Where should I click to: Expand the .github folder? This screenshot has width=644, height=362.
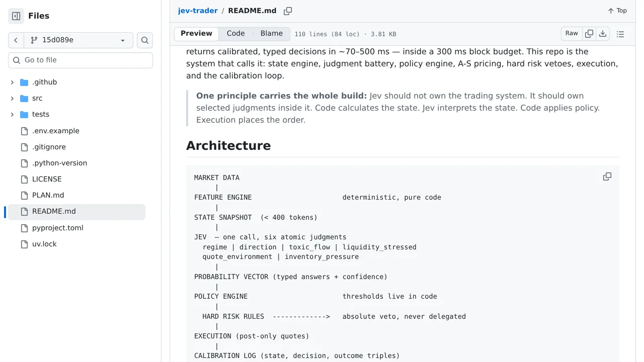click(12, 82)
